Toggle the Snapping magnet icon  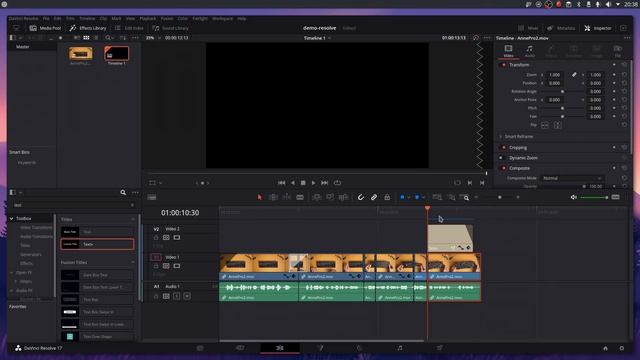click(360, 197)
